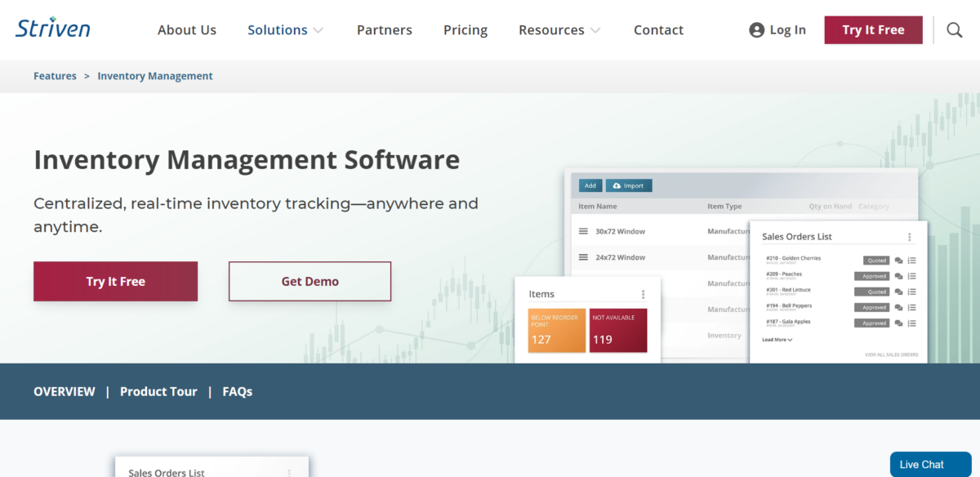Open the list icon for #194 Bell Peppers
980x477 pixels.
pyautogui.click(x=912, y=308)
